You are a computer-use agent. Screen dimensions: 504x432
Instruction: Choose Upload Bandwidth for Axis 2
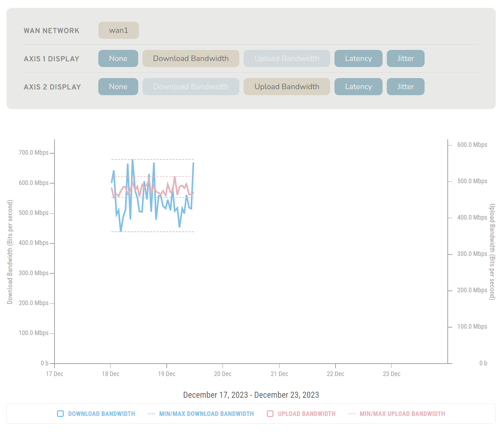point(286,87)
